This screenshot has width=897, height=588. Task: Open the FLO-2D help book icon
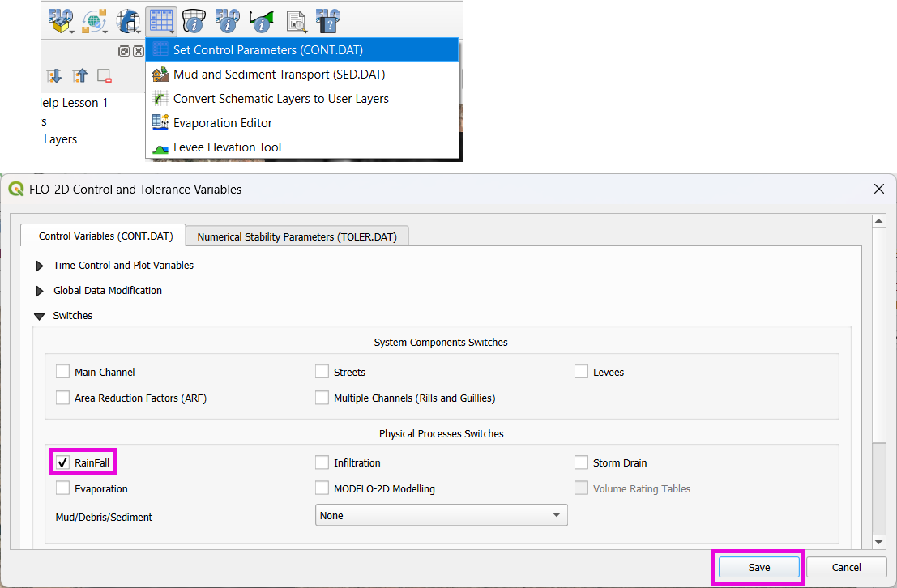(x=328, y=19)
